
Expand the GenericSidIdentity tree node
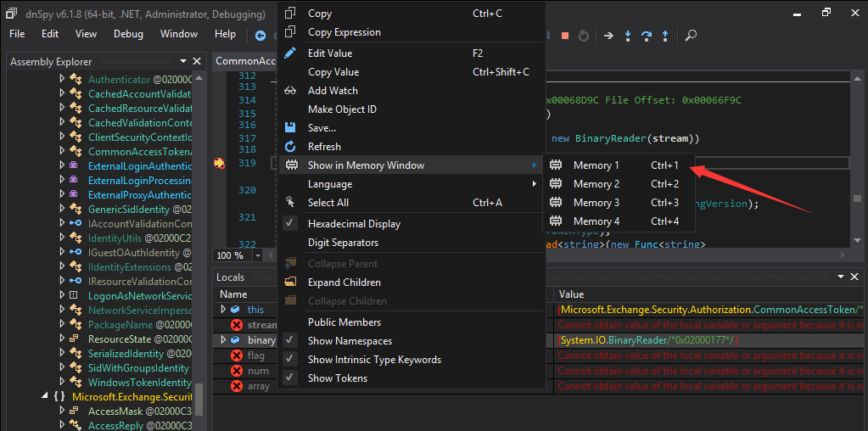62,210
